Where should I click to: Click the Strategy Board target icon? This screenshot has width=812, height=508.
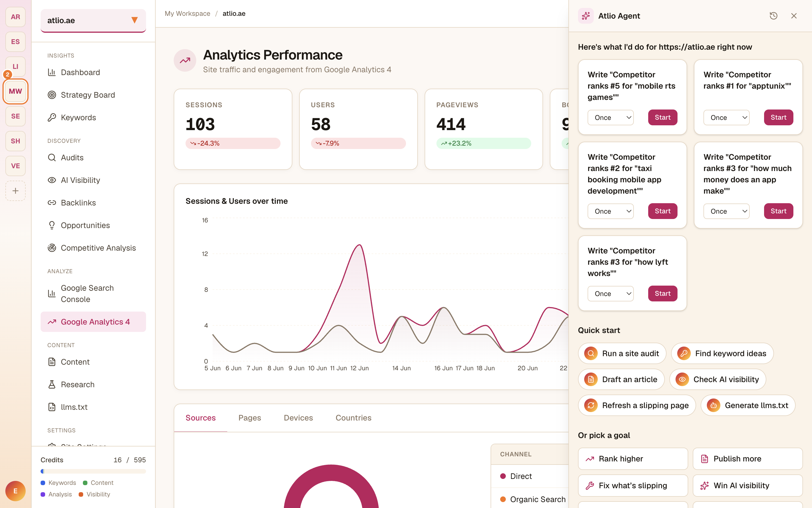pyautogui.click(x=52, y=95)
